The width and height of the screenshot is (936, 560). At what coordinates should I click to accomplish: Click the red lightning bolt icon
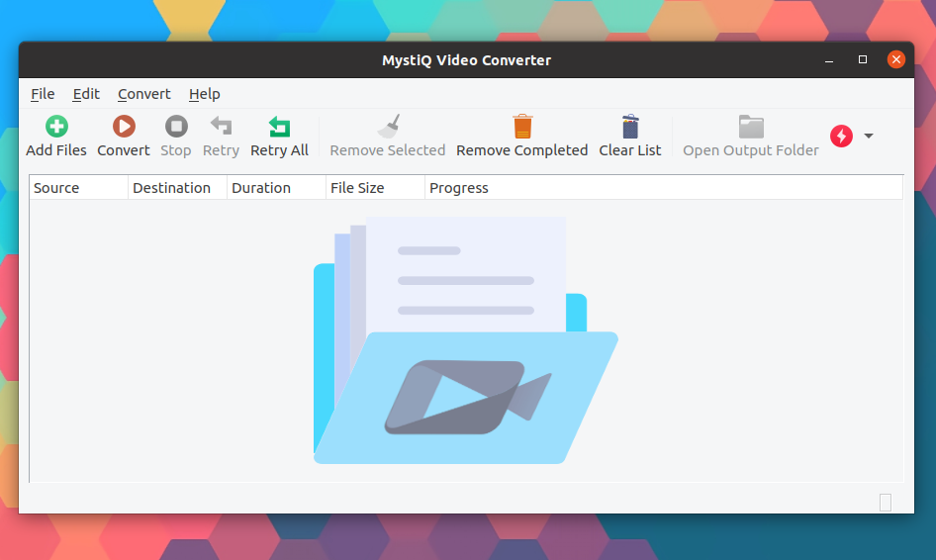841,137
